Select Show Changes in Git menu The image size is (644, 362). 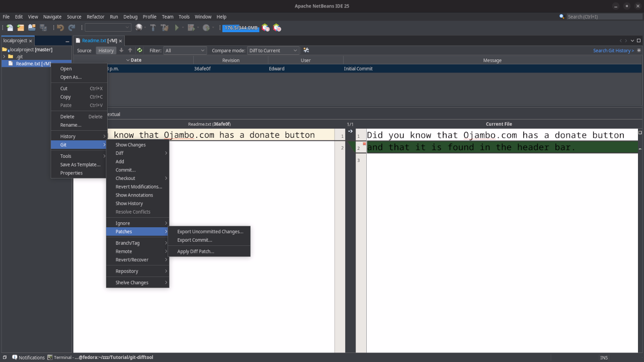[137, 145]
